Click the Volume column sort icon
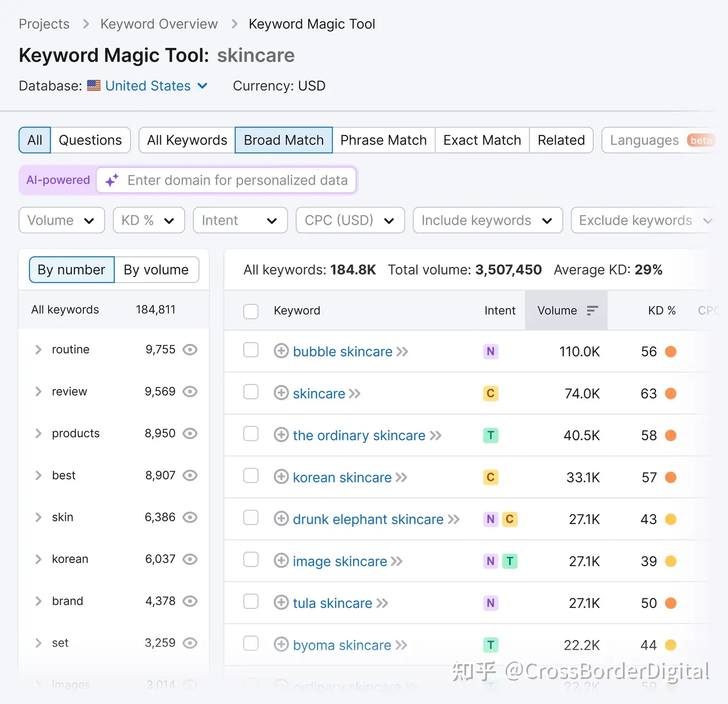 [592, 311]
